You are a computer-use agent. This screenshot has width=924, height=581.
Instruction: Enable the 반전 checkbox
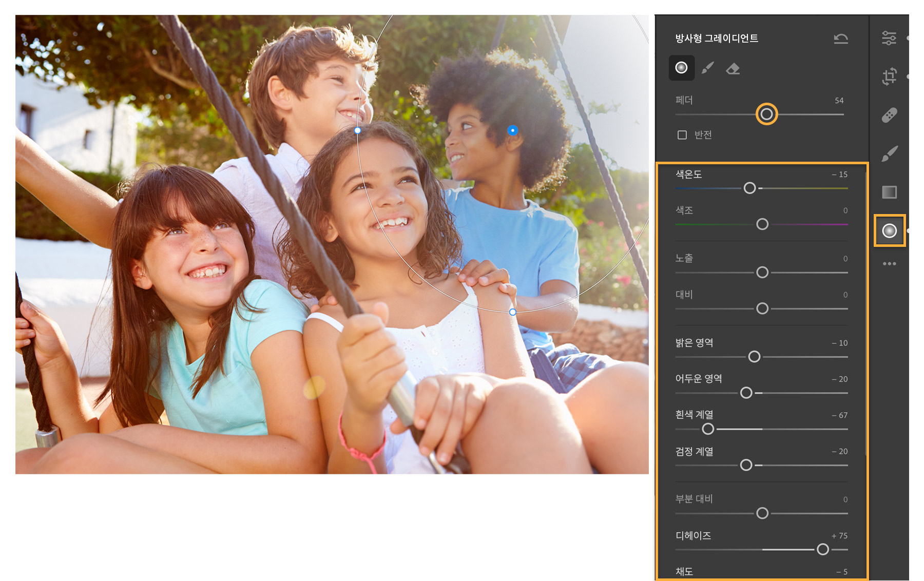coord(682,135)
